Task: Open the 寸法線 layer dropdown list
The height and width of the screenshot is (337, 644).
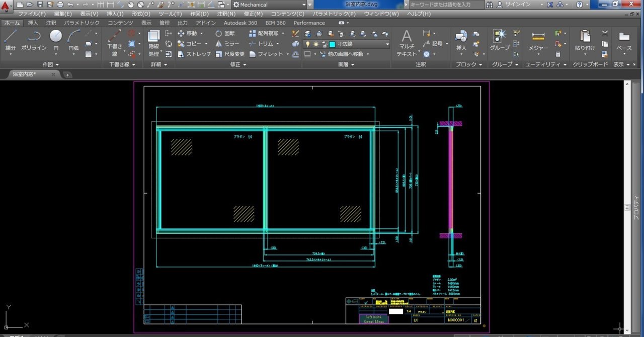Action: coord(387,44)
